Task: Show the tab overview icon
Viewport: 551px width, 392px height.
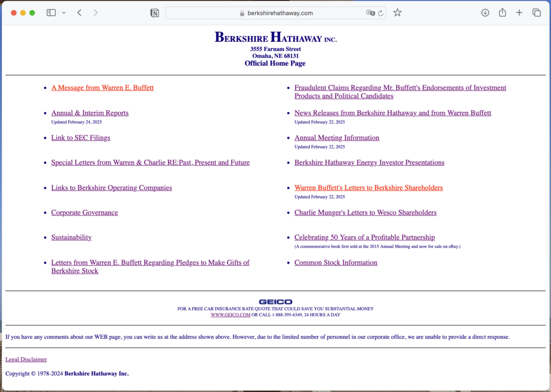Action: [536, 13]
